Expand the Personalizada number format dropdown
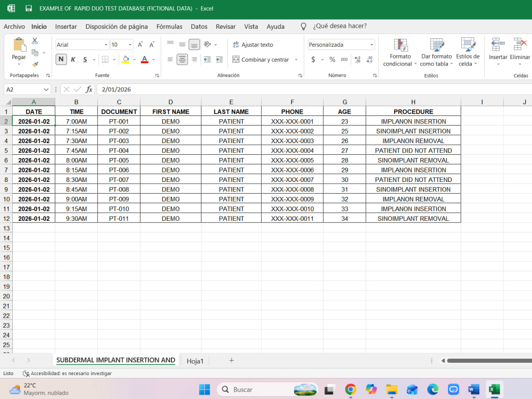Screen dimensions: 532x399 click(x=371, y=45)
